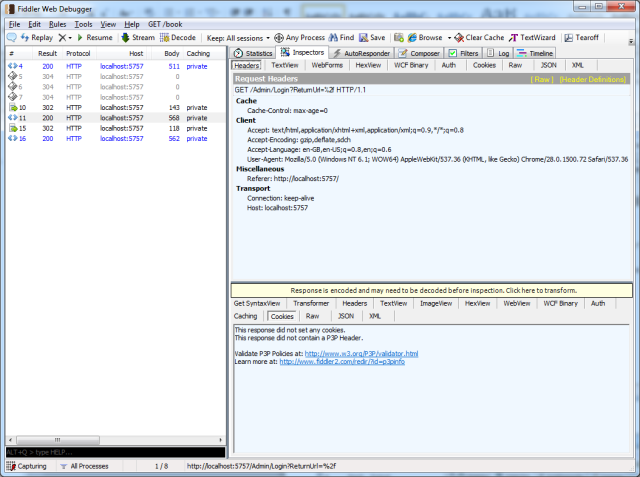
Task: Open the response Transformer tab
Action: pos(311,303)
